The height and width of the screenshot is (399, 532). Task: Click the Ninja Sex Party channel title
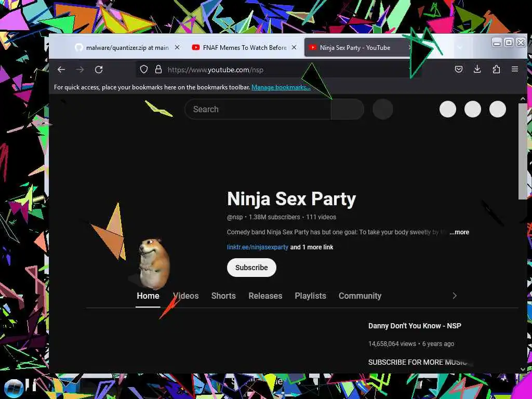(291, 199)
